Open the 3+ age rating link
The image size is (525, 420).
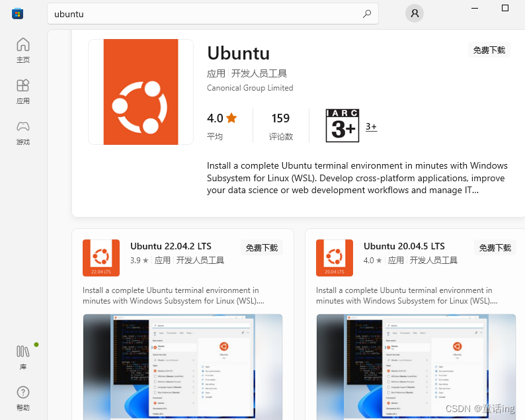pos(371,126)
